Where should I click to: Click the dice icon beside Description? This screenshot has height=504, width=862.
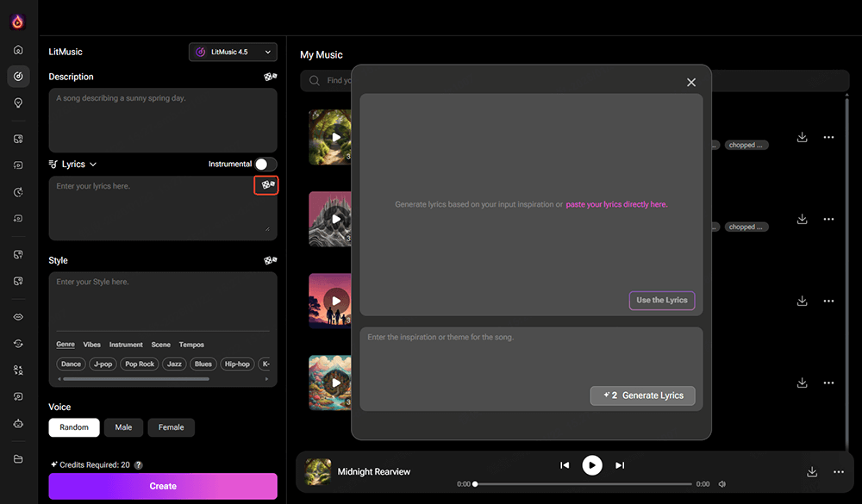click(x=270, y=77)
